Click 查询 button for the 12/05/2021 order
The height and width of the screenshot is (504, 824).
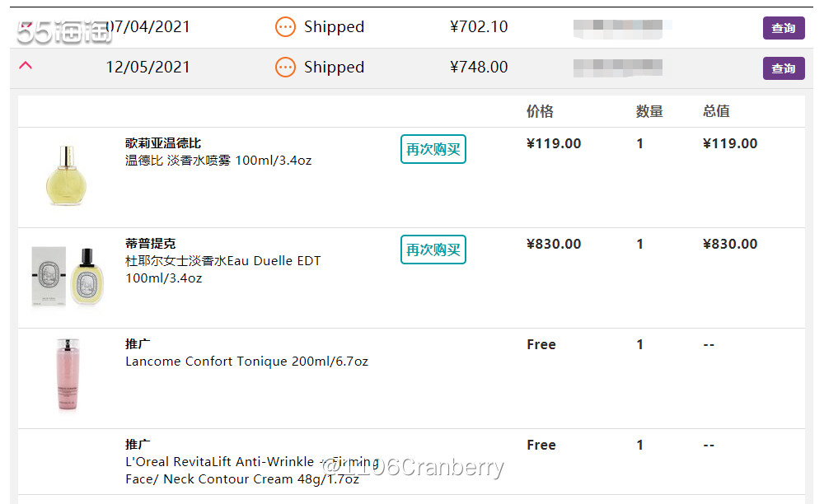pos(783,68)
